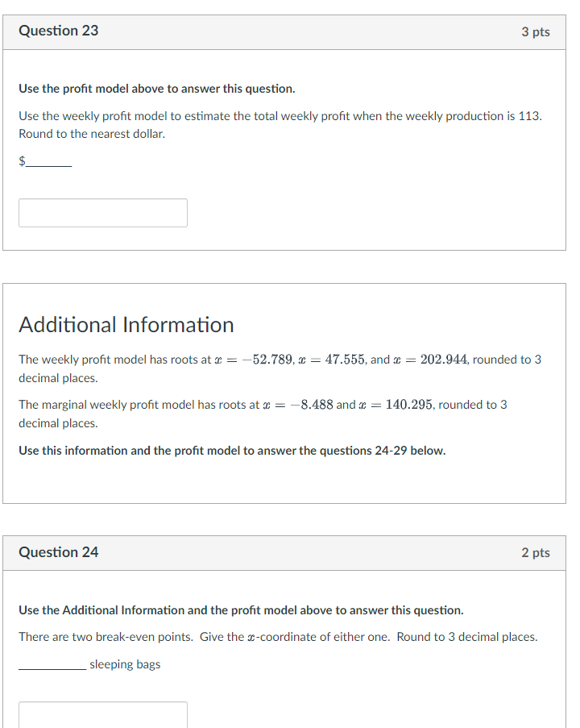Click inside the Question 23 answer box
Viewport: 580px width, 728px height.
pos(102,212)
